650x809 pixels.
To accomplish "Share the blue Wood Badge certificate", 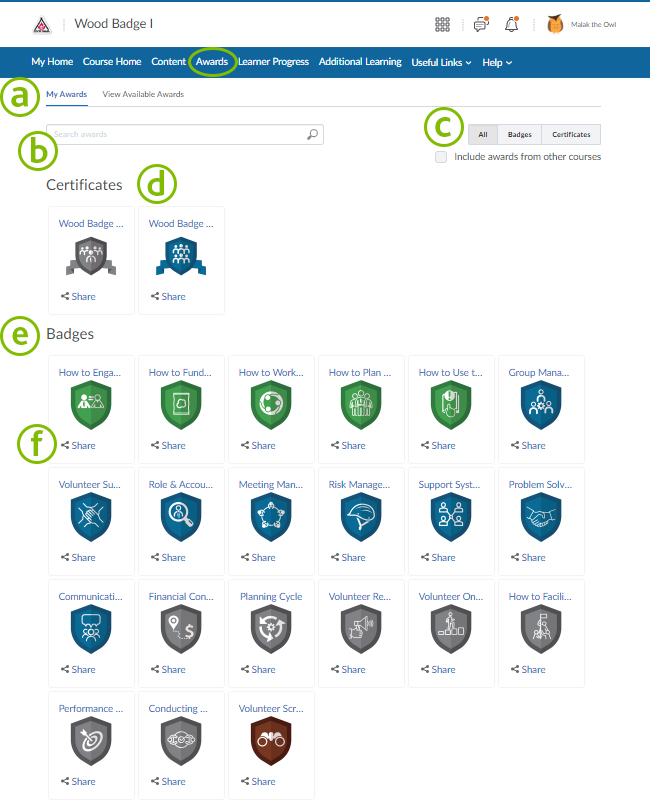I will 168,297.
